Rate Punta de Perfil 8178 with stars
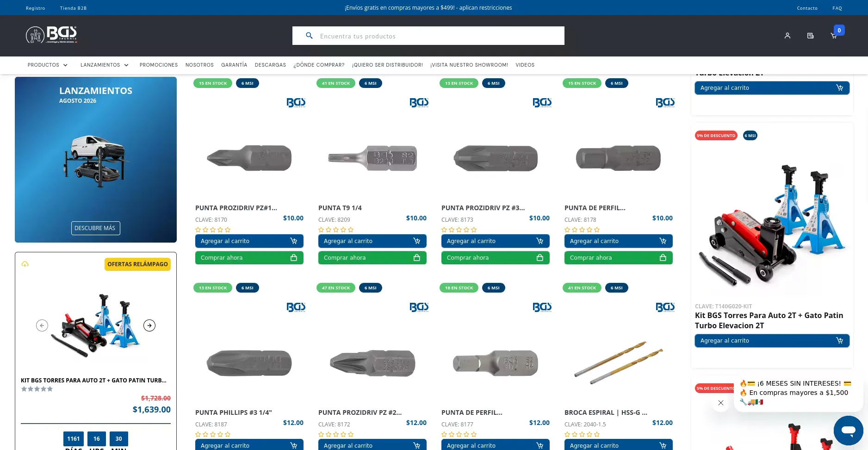This screenshot has height=450, width=868. [x=582, y=230]
